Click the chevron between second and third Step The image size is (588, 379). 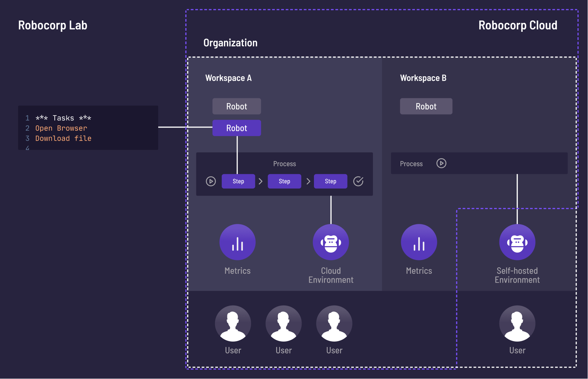coord(308,181)
